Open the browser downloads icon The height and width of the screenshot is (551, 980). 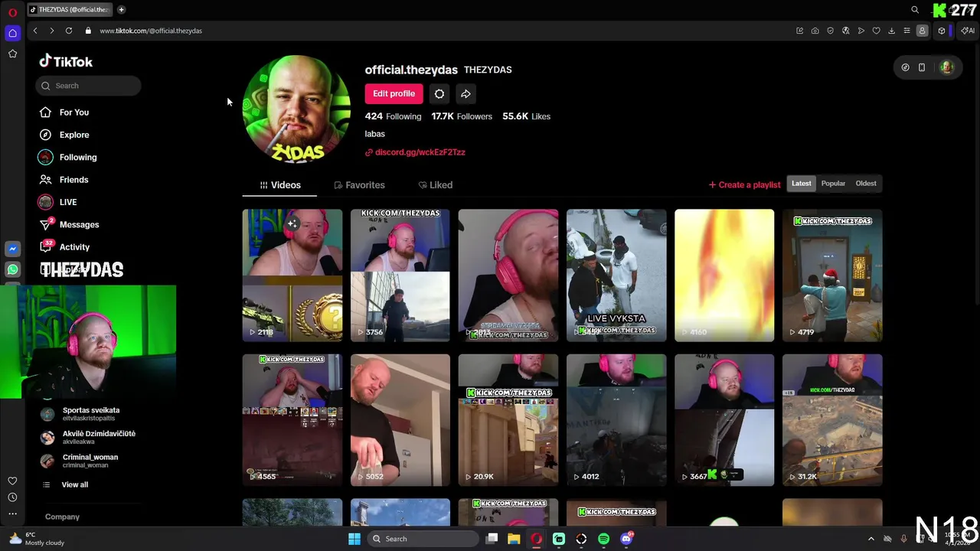tap(891, 31)
